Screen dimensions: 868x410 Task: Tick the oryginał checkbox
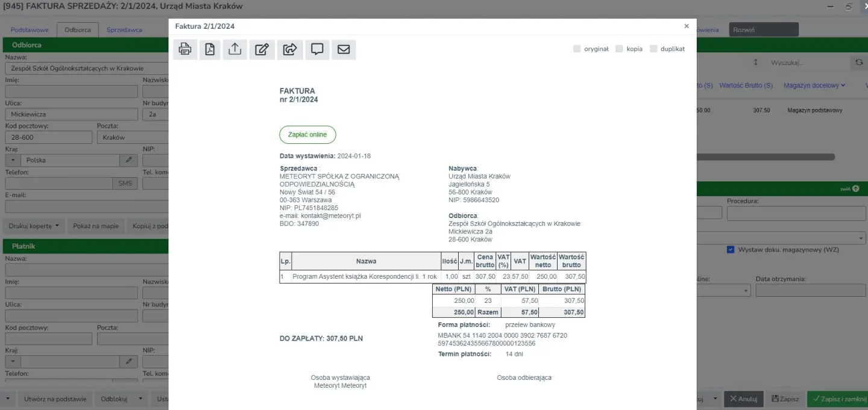pyautogui.click(x=577, y=49)
